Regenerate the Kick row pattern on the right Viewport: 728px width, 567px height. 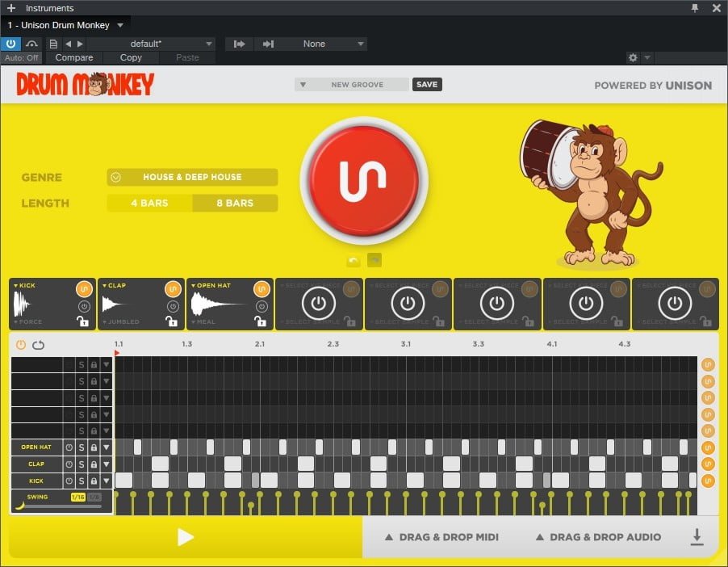point(708,481)
